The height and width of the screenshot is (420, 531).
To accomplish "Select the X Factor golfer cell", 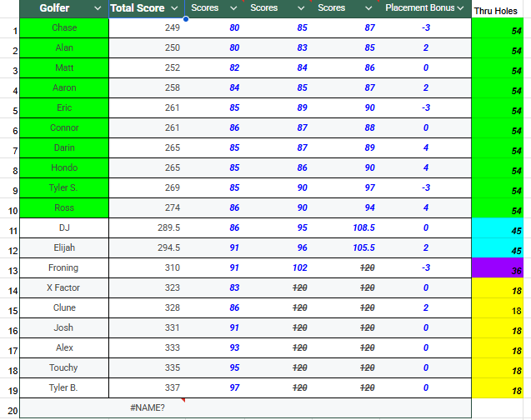I will click(64, 287).
